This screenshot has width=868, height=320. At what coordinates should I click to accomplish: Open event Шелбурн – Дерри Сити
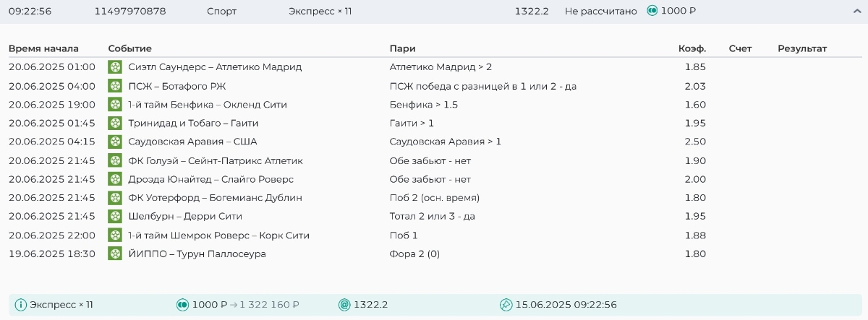[185, 216]
